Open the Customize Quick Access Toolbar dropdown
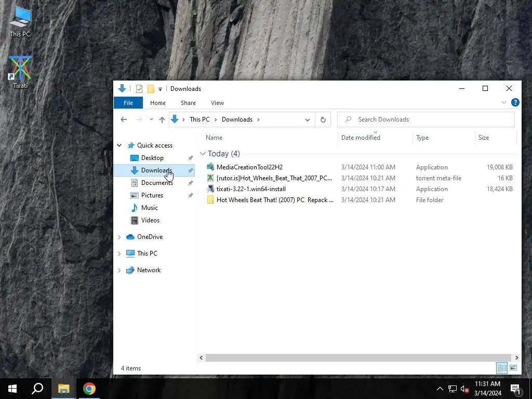Screen dimensions: 532x399 pos(160,89)
